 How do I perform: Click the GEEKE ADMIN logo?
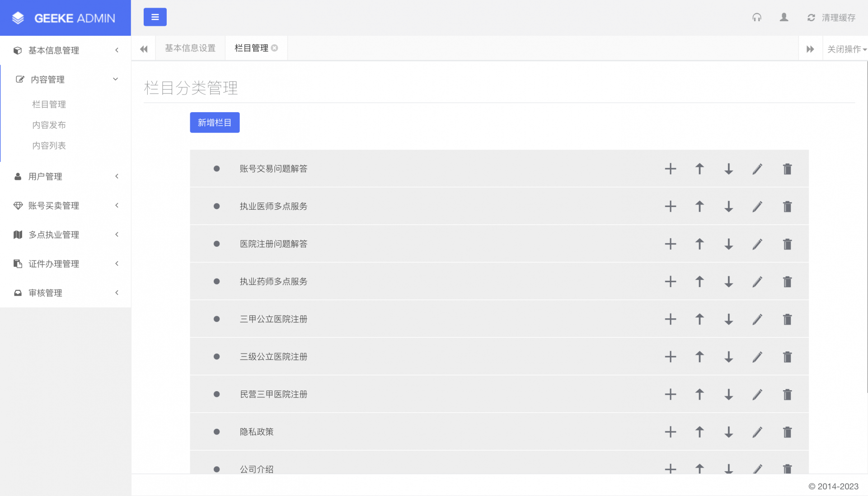[66, 18]
